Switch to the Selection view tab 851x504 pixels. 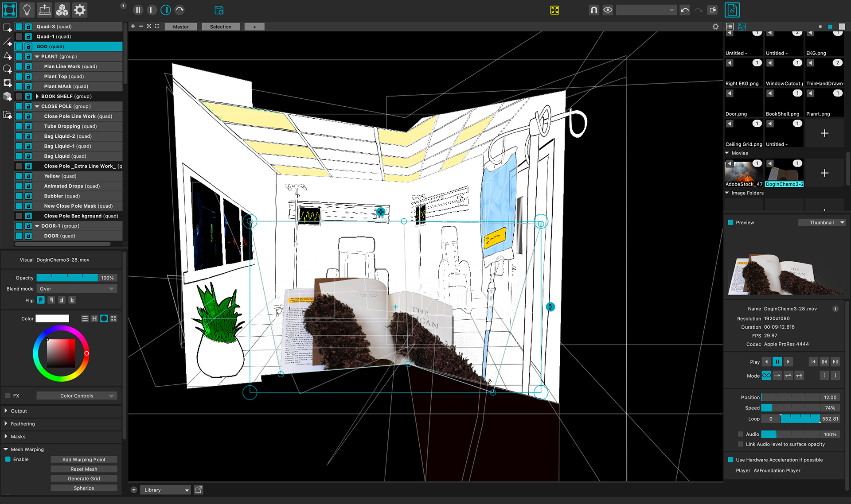pos(220,27)
